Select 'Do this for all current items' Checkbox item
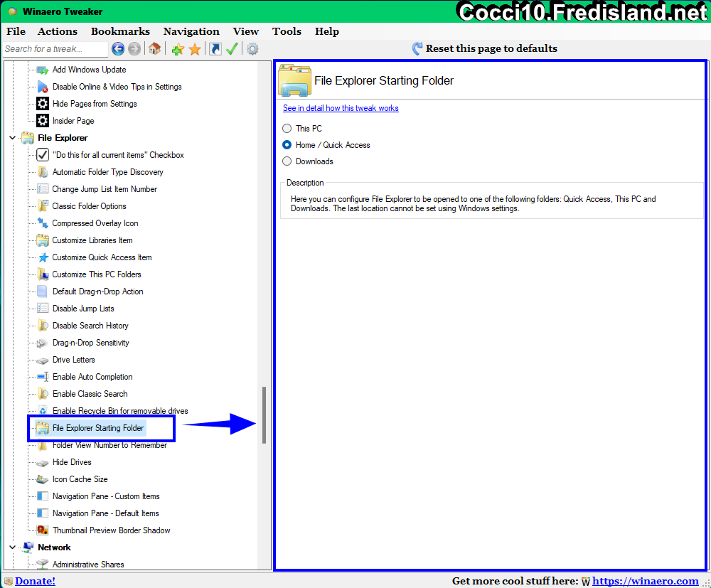Screen dimensions: 711x588 [x=118, y=155]
